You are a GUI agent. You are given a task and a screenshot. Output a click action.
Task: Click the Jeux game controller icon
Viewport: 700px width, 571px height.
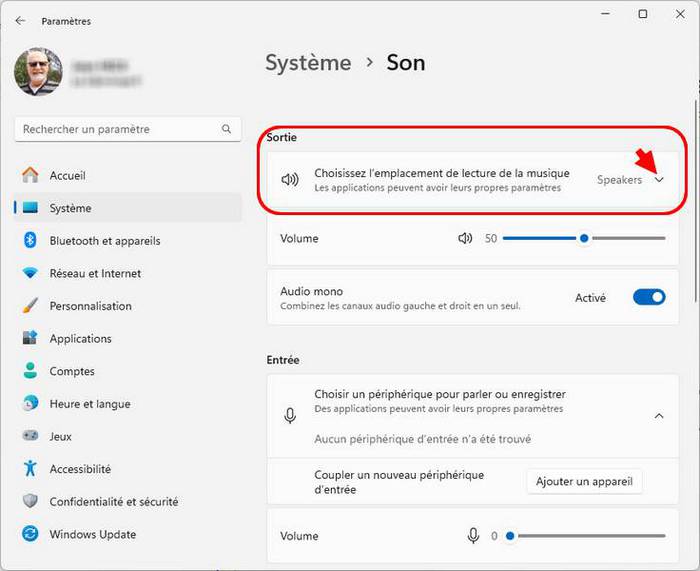30,435
